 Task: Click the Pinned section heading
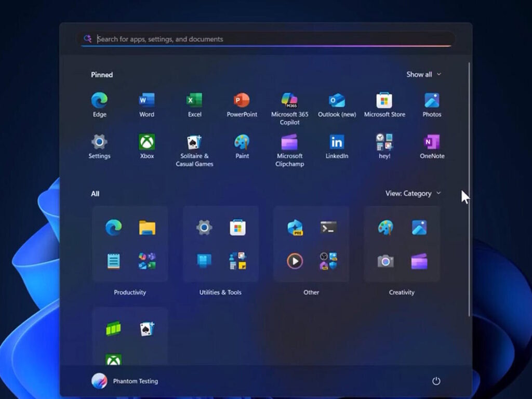(x=102, y=75)
